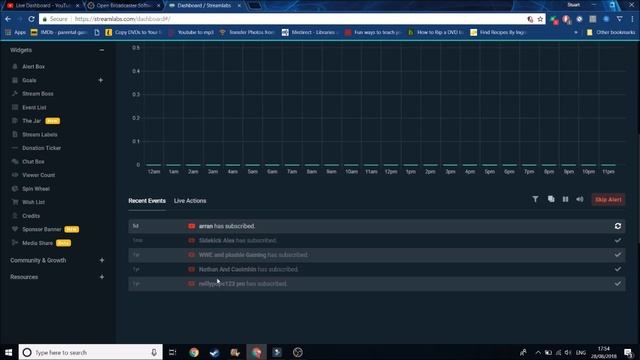Collapse the Widgets section
Image resolution: width=640 pixels, height=360 pixels.
click(x=102, y=50)
